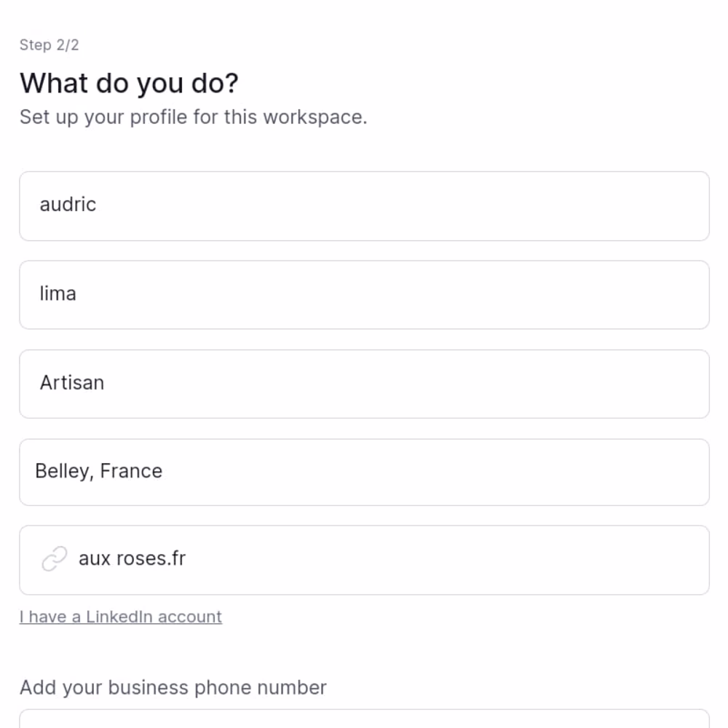Click the text "audric" in the first field
The width and height of the screenshot is (728, 728).
pos(68,205)
